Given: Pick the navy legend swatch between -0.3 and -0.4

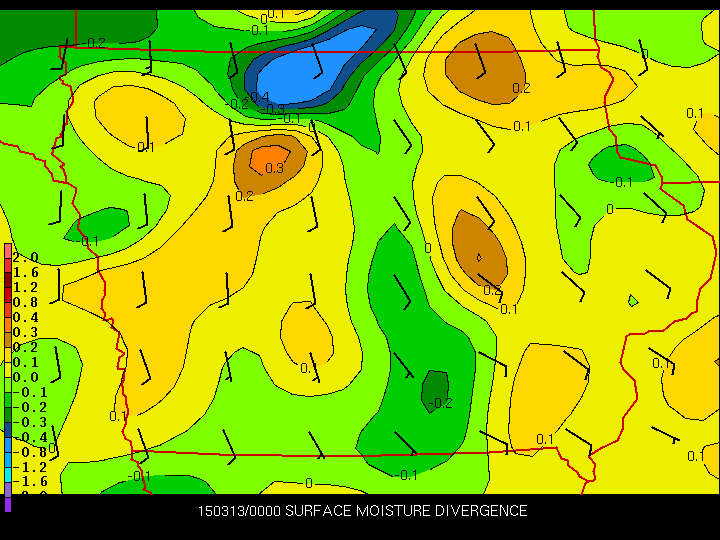Looking at the screenshot, I should coord(8,430).
